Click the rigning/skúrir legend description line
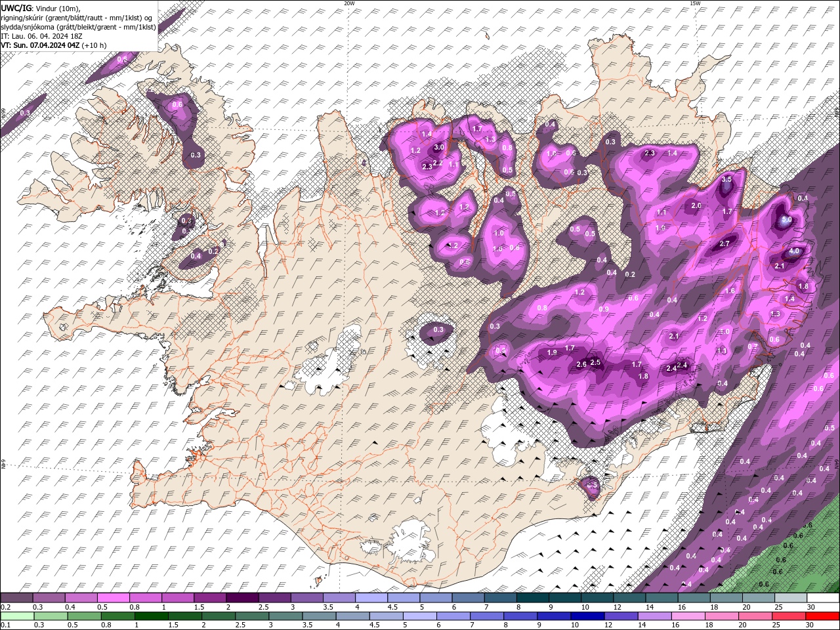 tap(77, 18)
